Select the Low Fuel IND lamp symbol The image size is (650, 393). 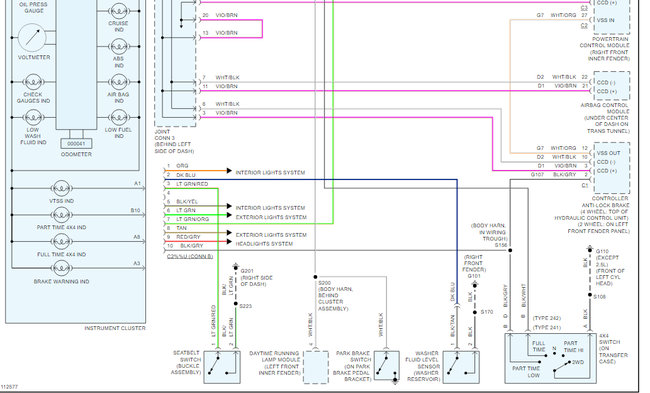119,117
